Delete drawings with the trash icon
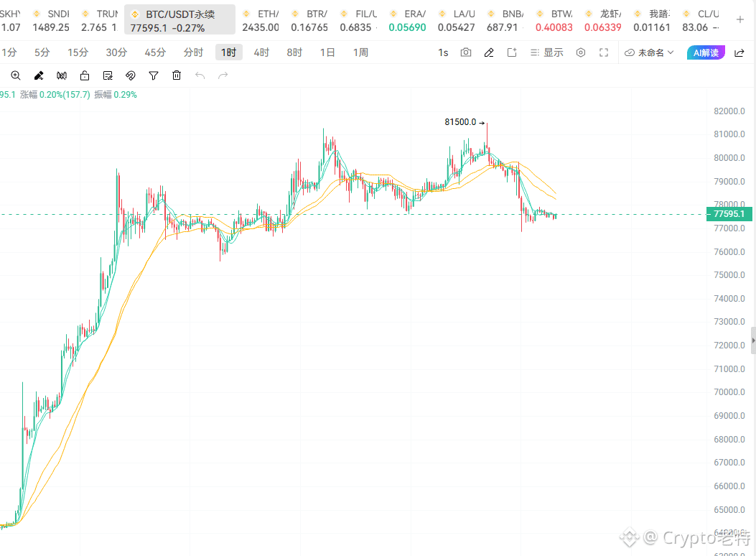This screenshot has height=556, width=756. (x=177, y=75)
